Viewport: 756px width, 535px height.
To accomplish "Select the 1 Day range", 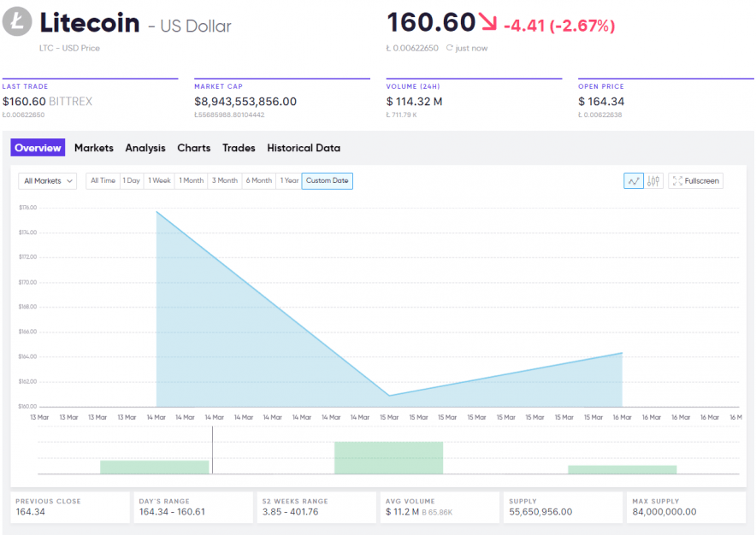I will point(131,181).
